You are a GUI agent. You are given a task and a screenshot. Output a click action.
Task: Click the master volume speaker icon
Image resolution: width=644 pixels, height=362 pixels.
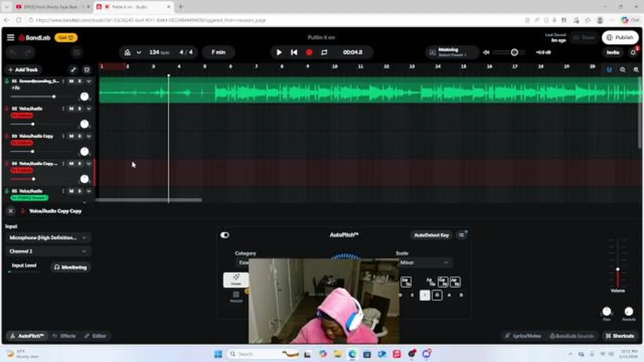coord(486,52)
